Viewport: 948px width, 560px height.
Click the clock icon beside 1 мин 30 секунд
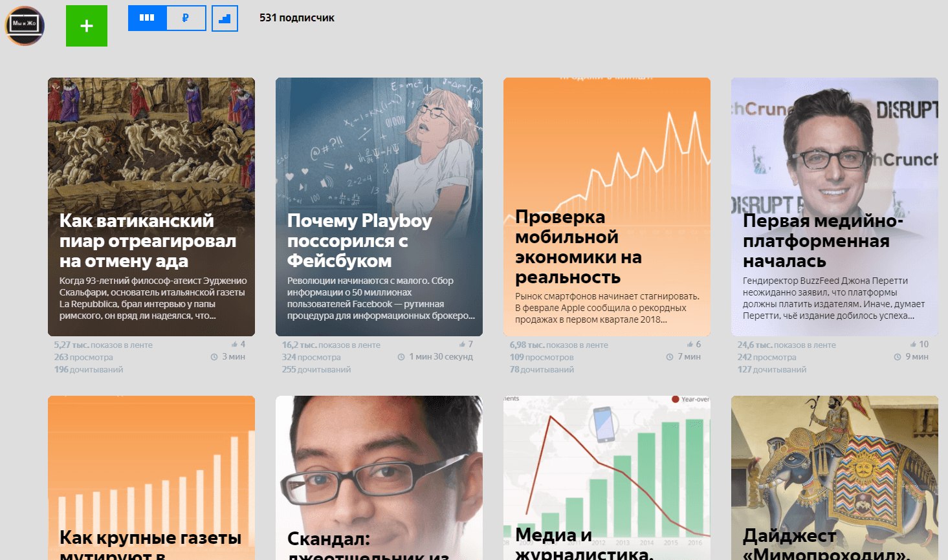pyautogui.click(x=401, y=357)
